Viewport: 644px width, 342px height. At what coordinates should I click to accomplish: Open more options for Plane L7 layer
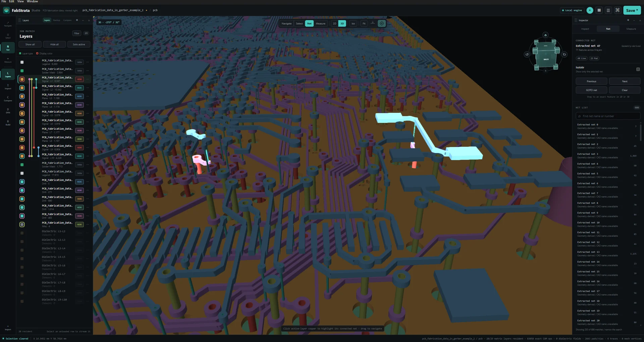tap(88, 131)
